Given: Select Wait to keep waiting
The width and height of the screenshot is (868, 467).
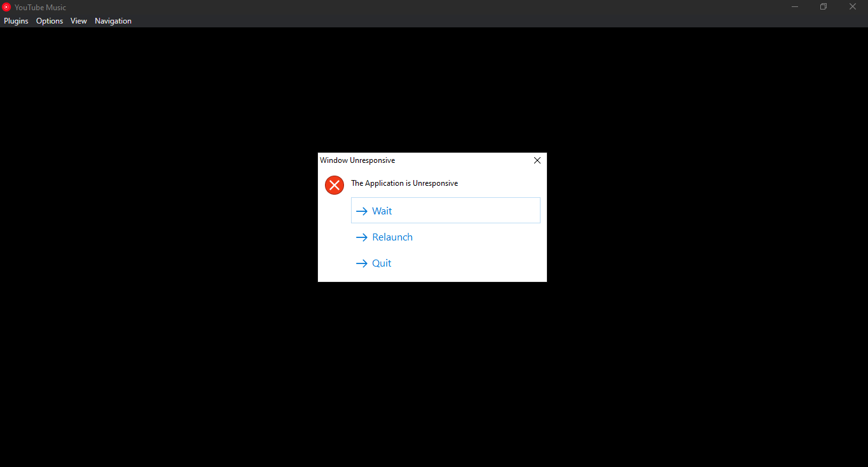Looking at the screenshot, I should pyautogui.click(x=382, y=211).
